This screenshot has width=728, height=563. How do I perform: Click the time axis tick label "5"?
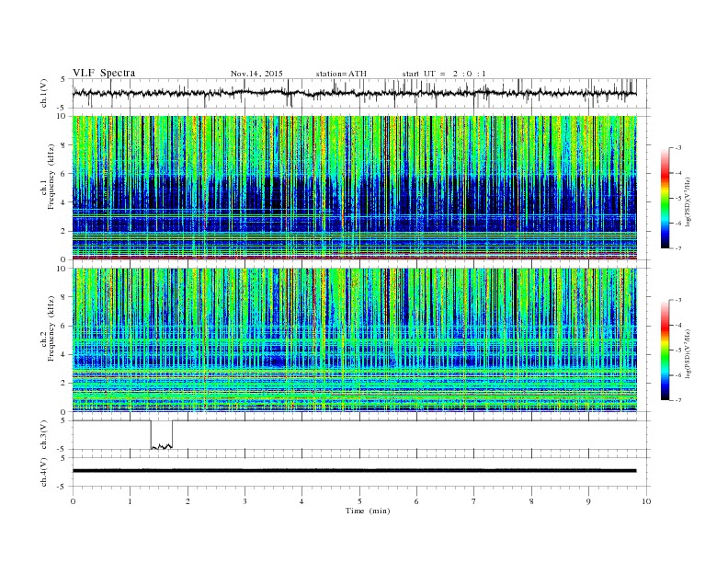click(359, 501)
